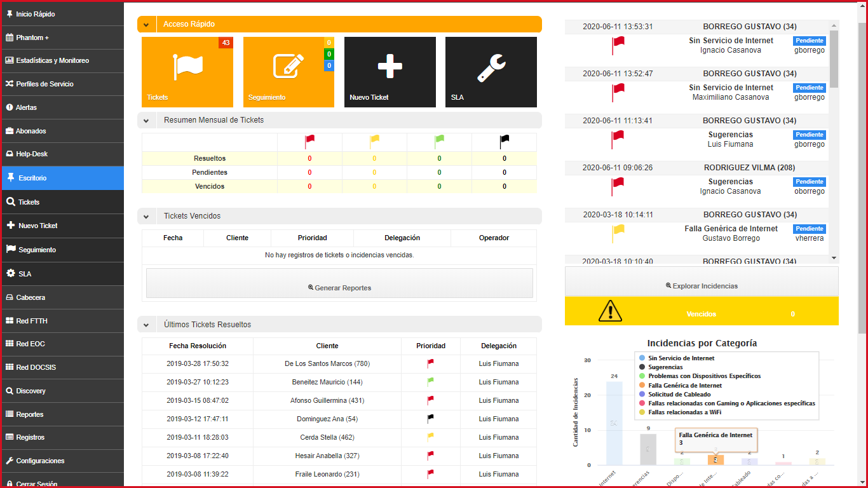Open the Seguimiento pencil-edit tile
This screenshot has width=868, height=488.
point(288,71)
